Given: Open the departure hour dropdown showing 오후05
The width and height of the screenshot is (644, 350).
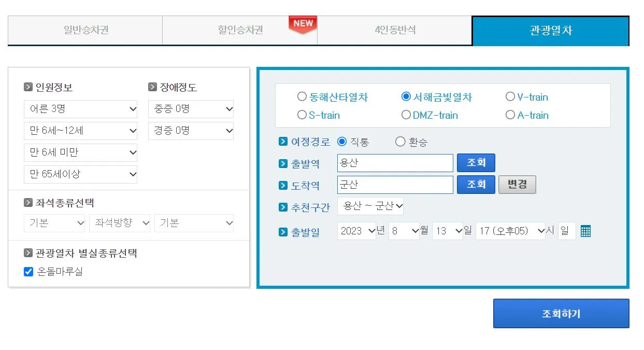Looking at the screenshot, I should coord(510,231).
